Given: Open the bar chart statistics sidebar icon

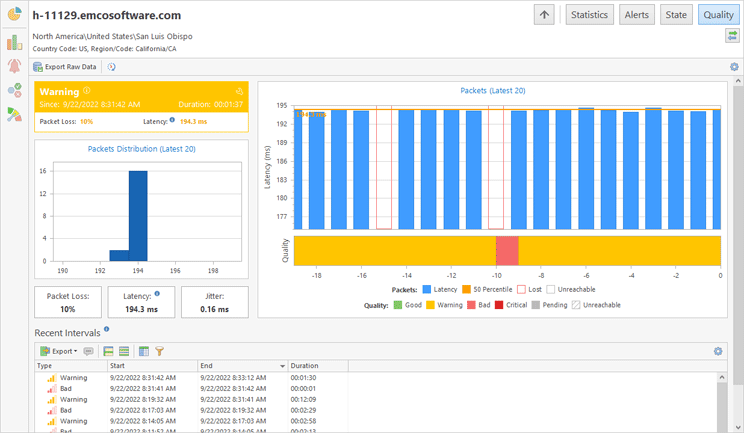Looking at the screenshot, I should 14,41.
